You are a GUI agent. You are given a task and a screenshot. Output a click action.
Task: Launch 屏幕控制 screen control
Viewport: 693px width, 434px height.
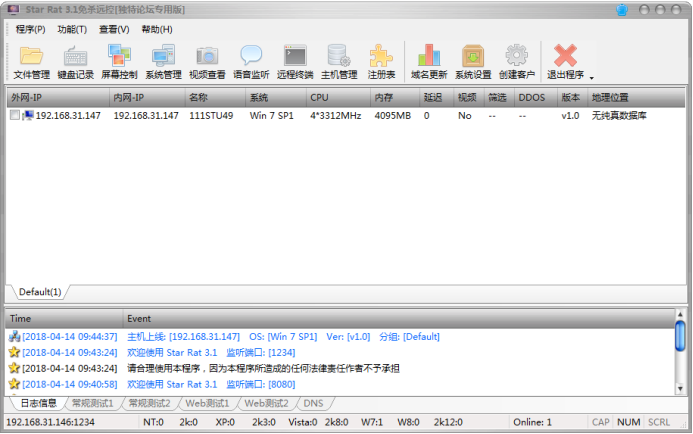[x=119, y=62]
